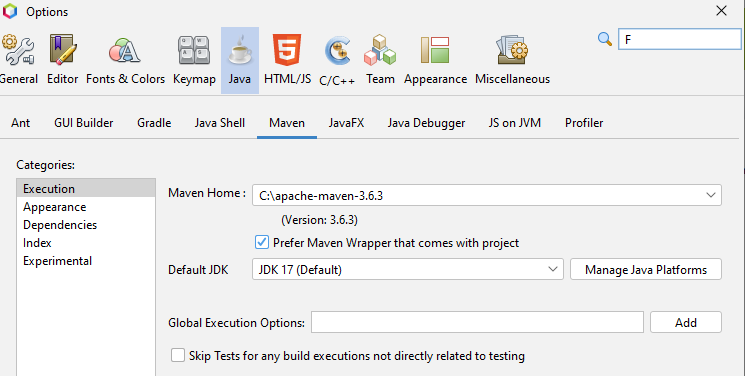
Task: Open Fonts & Colors settings
Action: point(125,60)
